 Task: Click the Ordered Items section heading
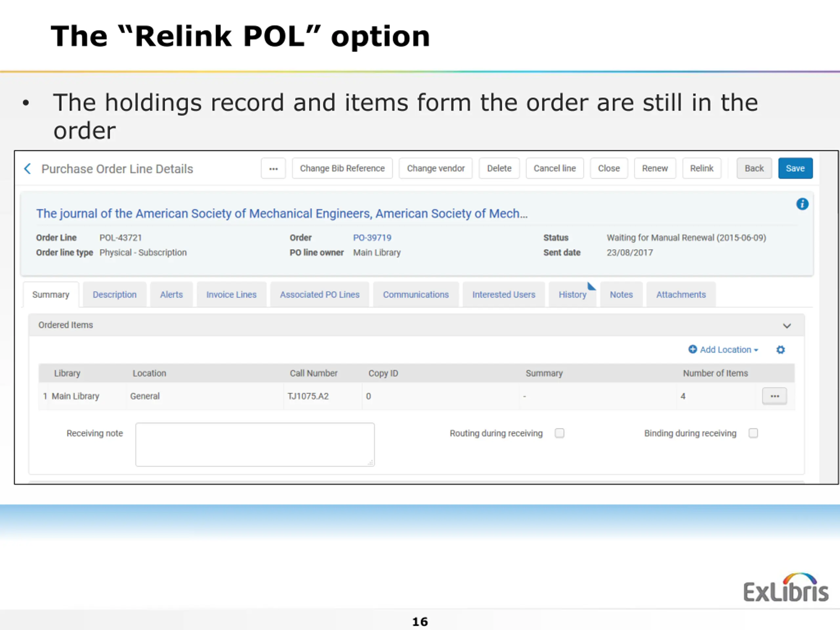[x=66, y=325]
